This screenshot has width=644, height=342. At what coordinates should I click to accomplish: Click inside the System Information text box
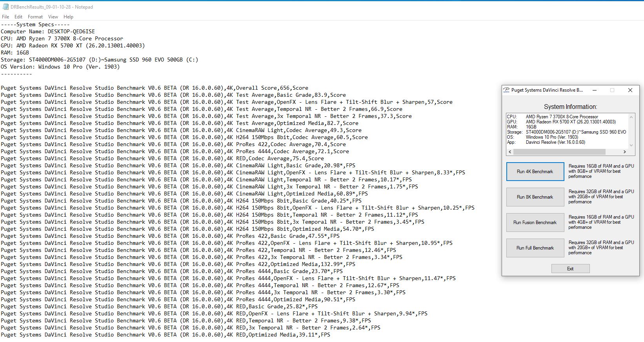[567, 129]
